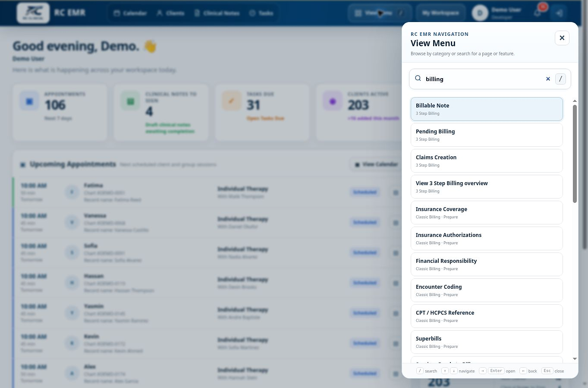Open the Pending Billing result
This screenshot has height=388, width=588.
487,135
